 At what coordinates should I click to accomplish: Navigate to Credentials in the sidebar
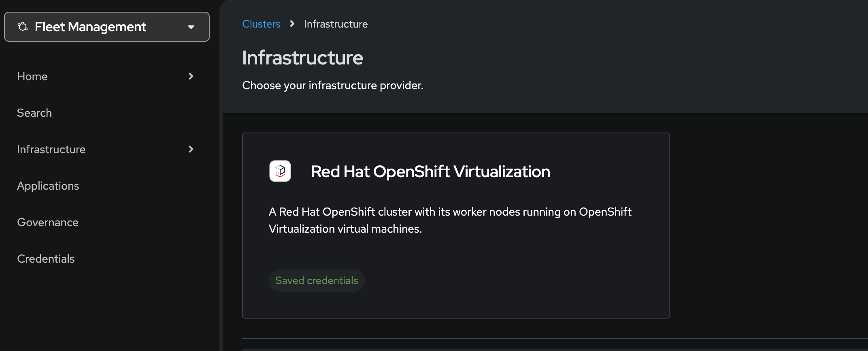[x=46, y=259]
